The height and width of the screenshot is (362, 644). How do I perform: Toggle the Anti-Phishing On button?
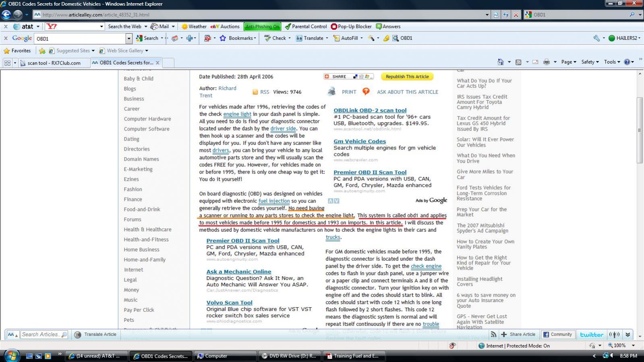click(262, 27)
